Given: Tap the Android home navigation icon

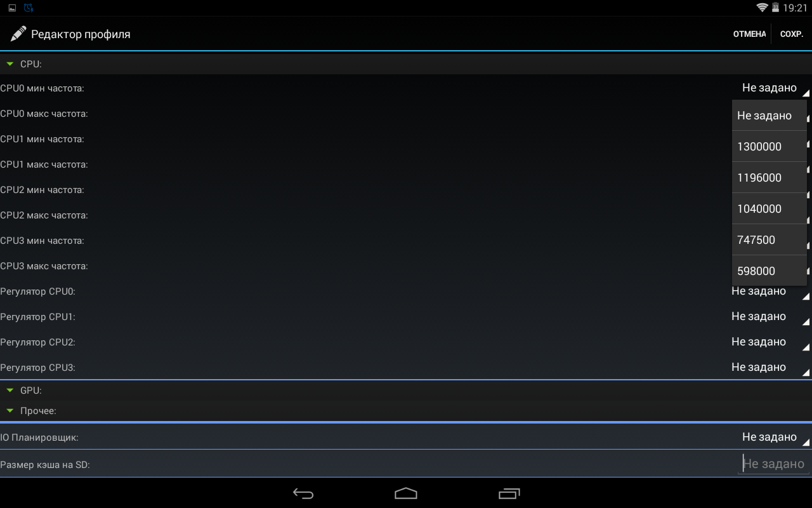Looking at the screenshot, I should point(406,493).
